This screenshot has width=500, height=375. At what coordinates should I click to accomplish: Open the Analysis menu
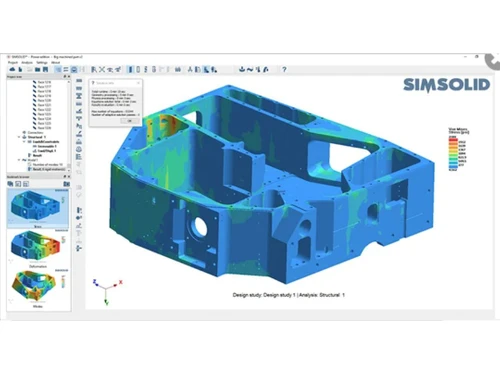27,62
